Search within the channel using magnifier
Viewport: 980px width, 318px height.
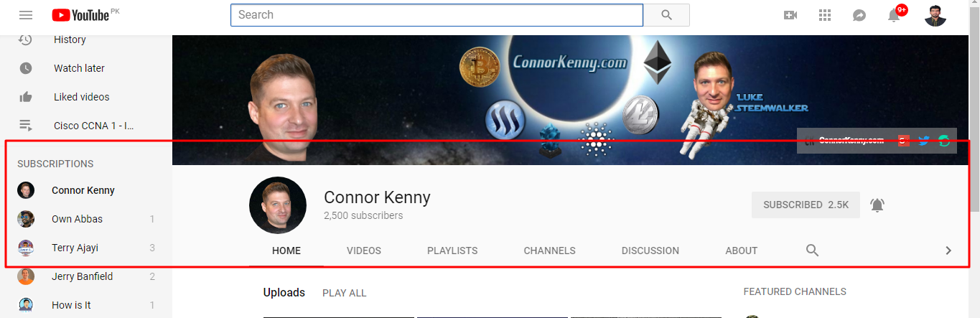click(812, 251)
